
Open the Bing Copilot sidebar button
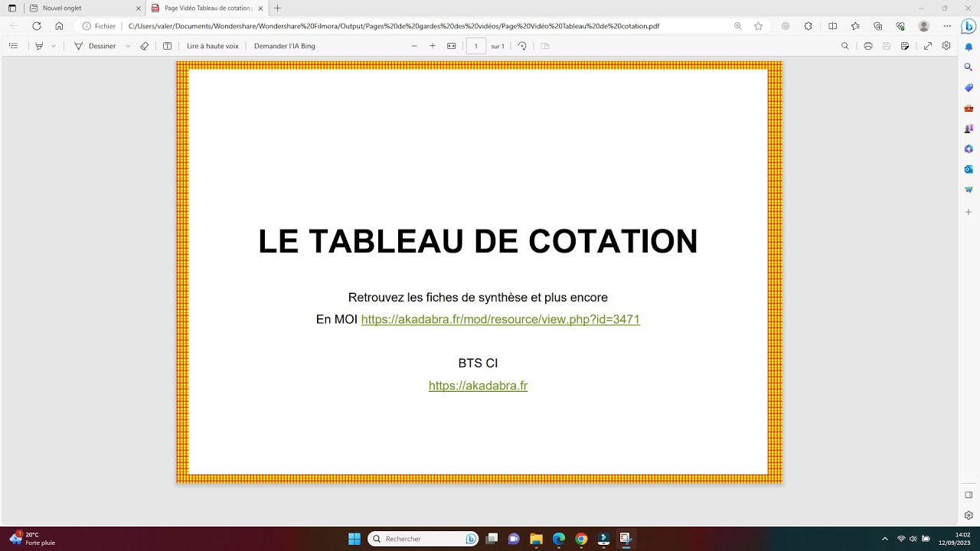(969, 26)
